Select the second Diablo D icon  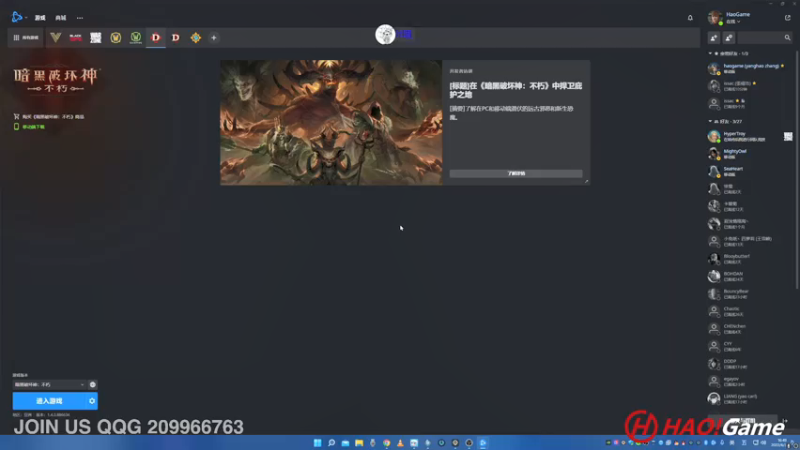176,38
